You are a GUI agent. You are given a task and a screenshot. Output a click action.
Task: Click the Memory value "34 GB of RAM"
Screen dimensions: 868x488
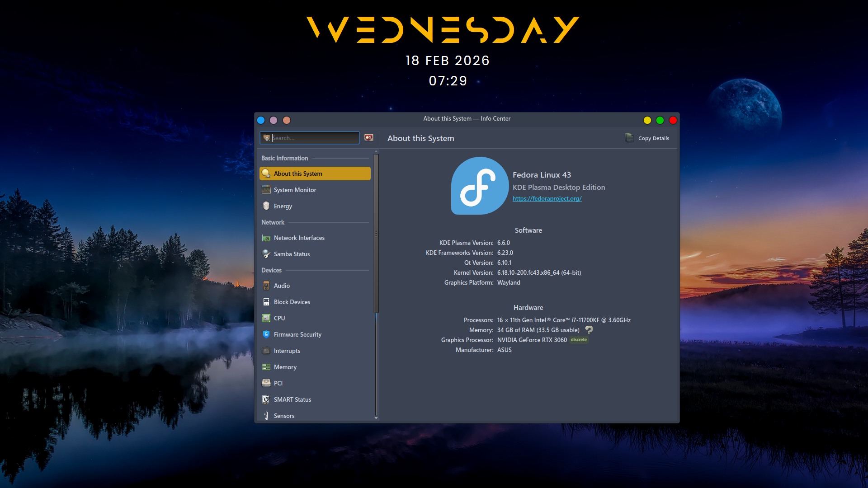point(516,330)
